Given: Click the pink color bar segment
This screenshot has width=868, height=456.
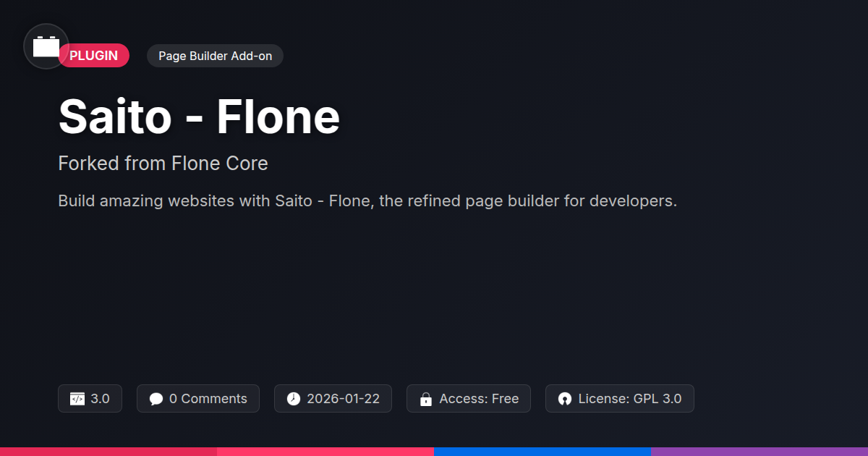Looking at the screenshot, I should [325, 451].
